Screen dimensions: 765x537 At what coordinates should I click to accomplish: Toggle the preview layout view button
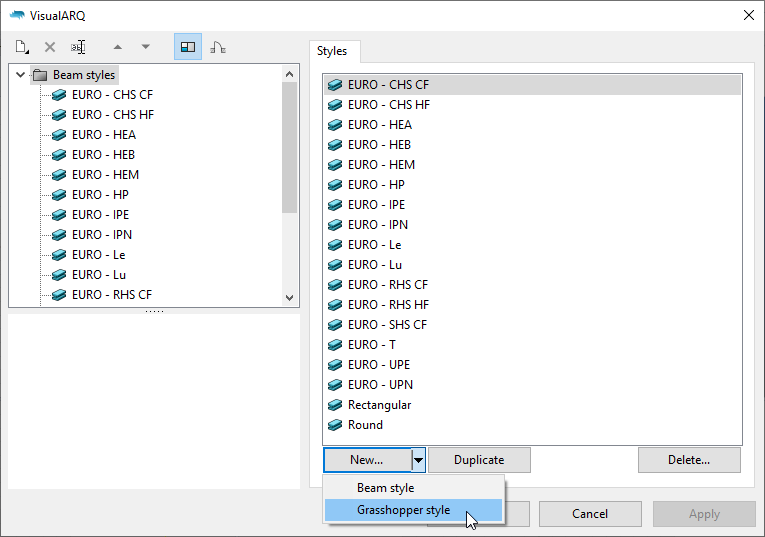[x=188, y=47]
